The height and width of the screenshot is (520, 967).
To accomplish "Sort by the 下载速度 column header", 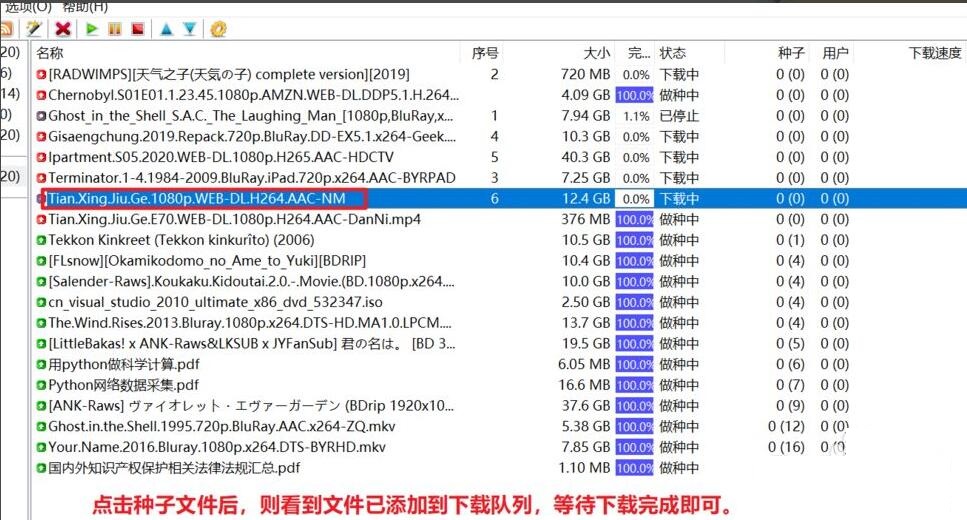I will coord(934,53).
